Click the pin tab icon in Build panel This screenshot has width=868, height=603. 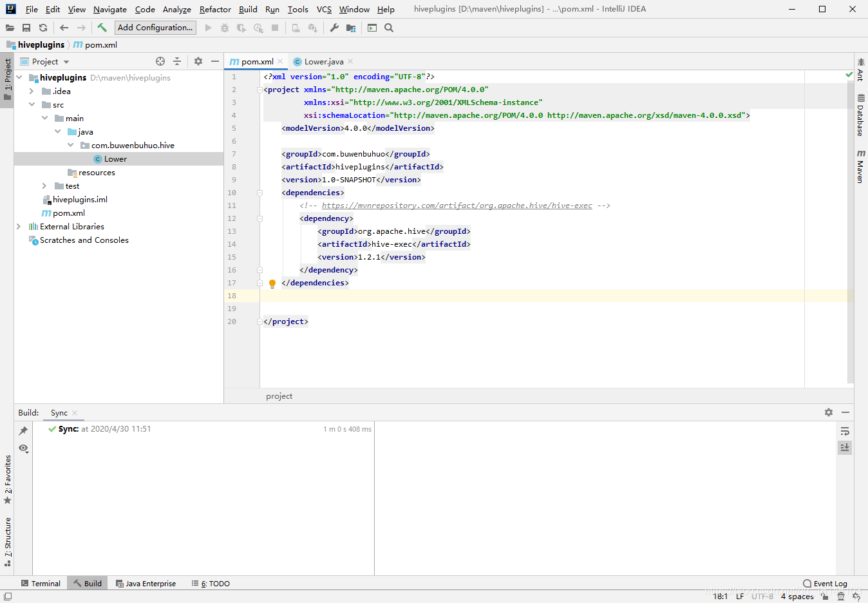(23, 431)
